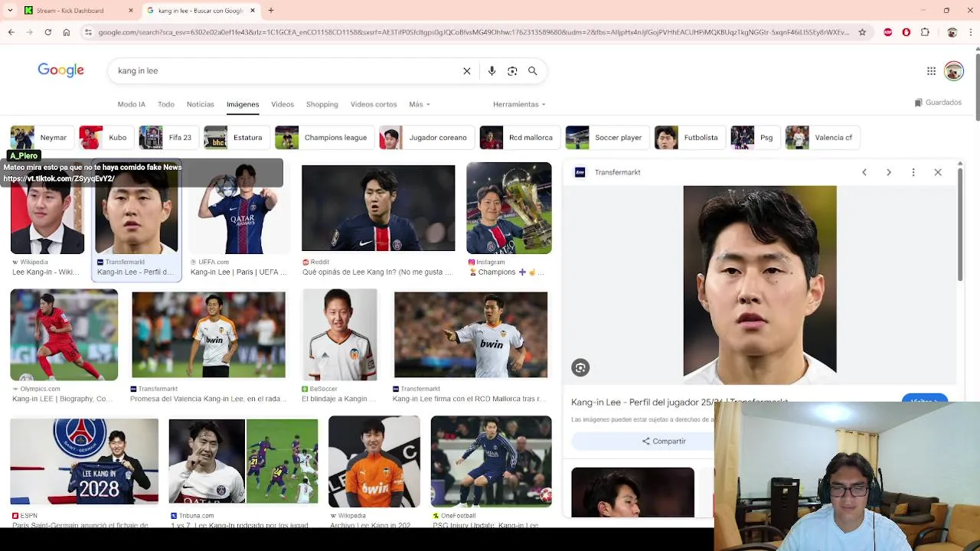
Task: Open large Transfermarkt preview image
Action: [x=759, y=285]
